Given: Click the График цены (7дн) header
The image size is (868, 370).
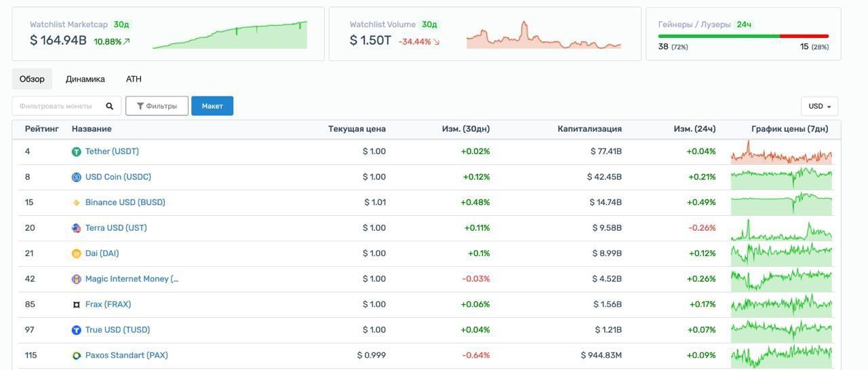Looking at the screenshot, I should [789, 129].
